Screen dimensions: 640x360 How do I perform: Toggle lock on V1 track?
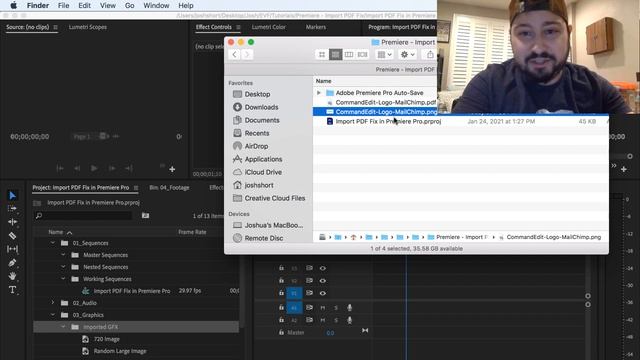[281, 293]
